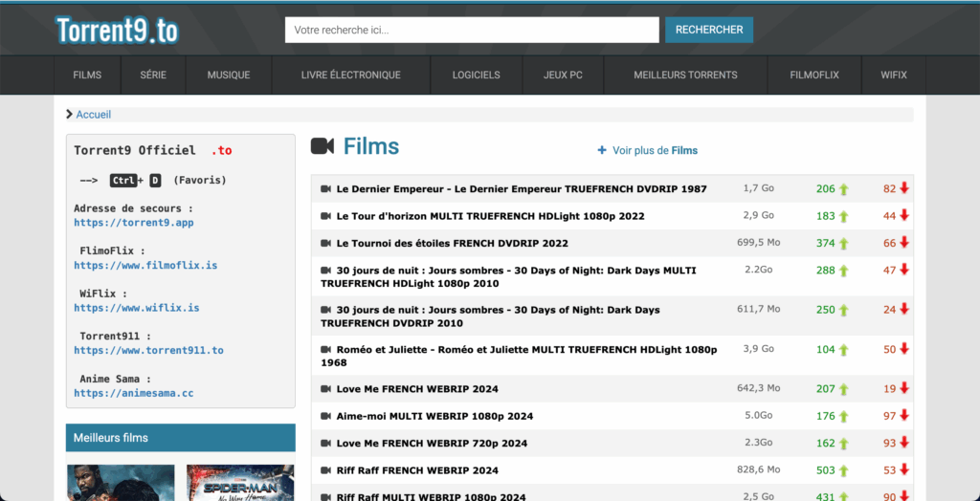This screenshot has width=980, height=501.
Task: Click the camera icon beside Roméo et Juliette
Action: (x=325, y=349)
